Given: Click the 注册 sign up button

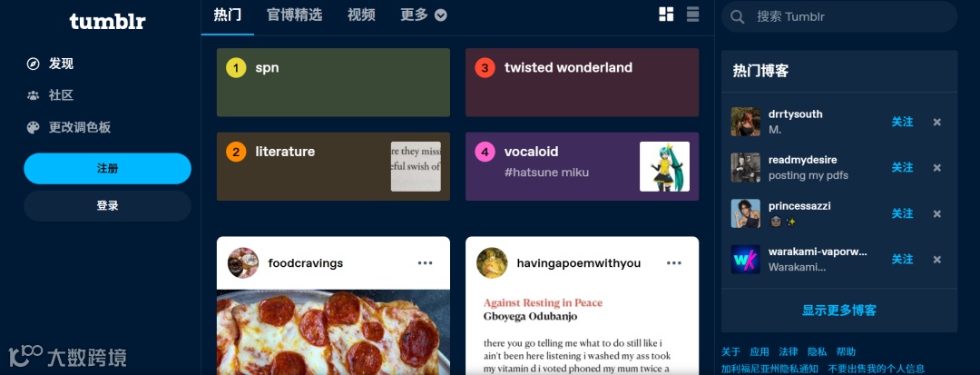Looking at the screenshot, I should click(x=107, y=169).
